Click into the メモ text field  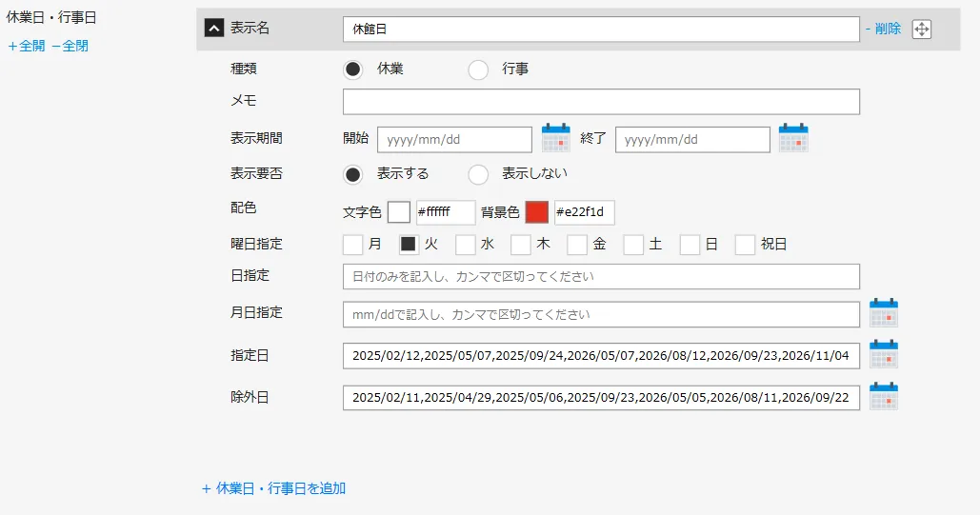click(601, 102)
